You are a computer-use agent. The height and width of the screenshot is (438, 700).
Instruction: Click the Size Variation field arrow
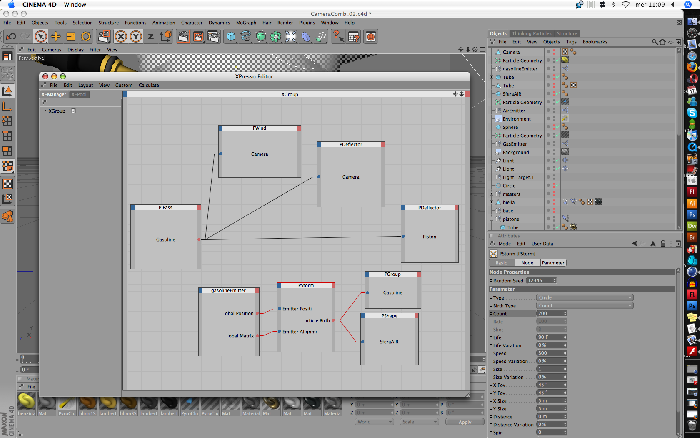coord(565,377)
